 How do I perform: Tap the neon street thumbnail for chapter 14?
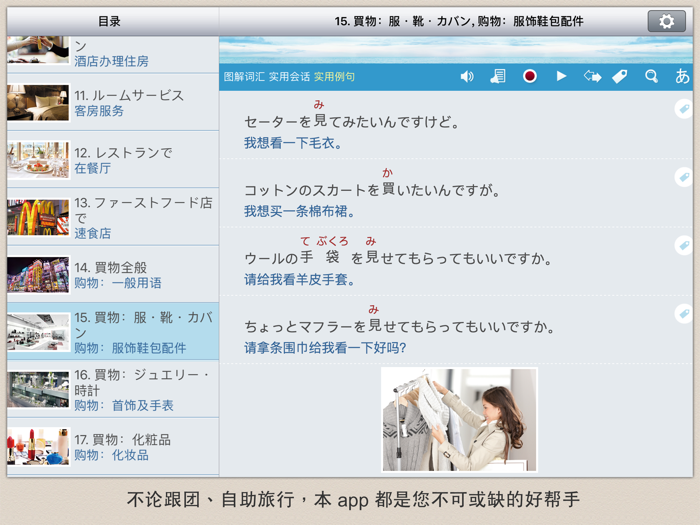point(38,275)
